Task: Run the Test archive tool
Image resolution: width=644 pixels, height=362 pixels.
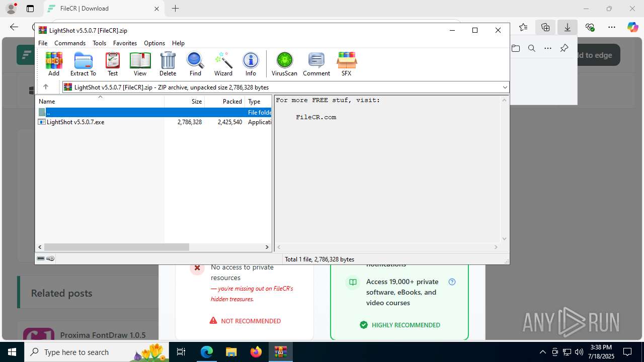Action: (113, 64)
